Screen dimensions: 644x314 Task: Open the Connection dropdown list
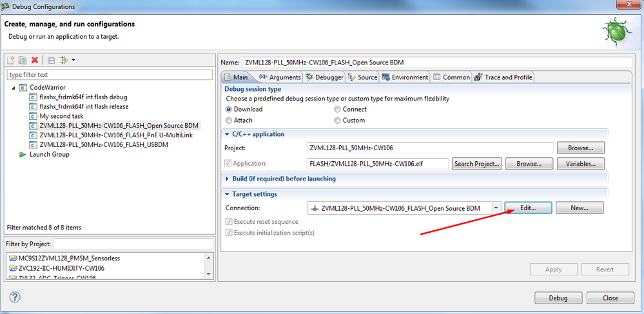(x=496, y=208)
